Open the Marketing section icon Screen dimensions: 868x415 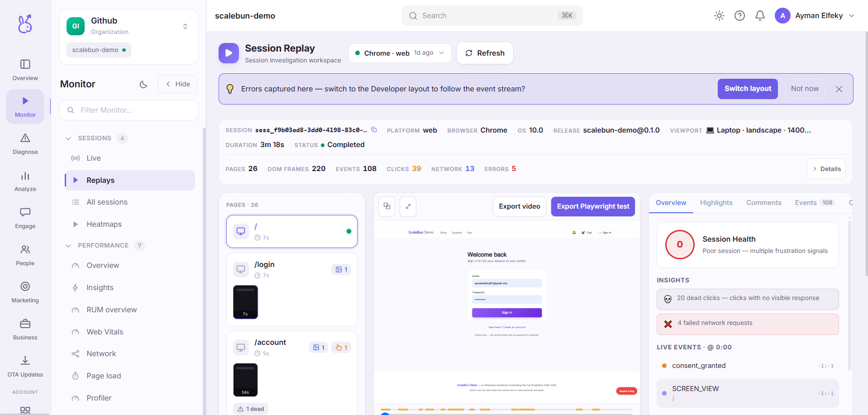point(25,286)
